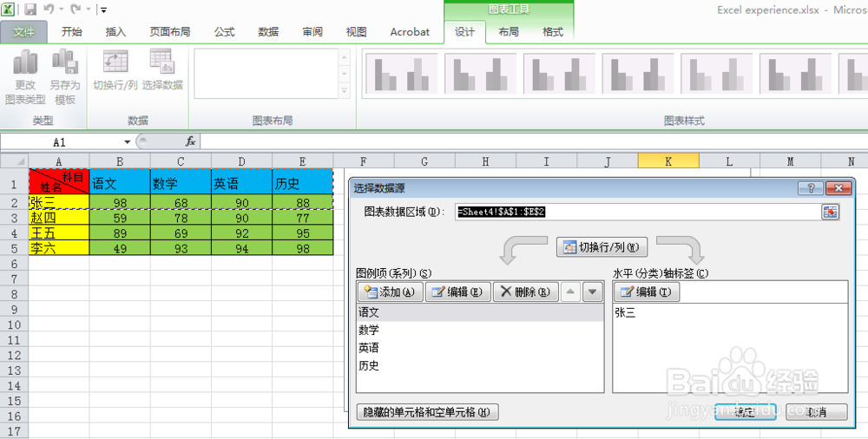The height and width of the screenshot is (439, 868).
Task: Click the dialog help question mark button
Action: pos(811,188)
